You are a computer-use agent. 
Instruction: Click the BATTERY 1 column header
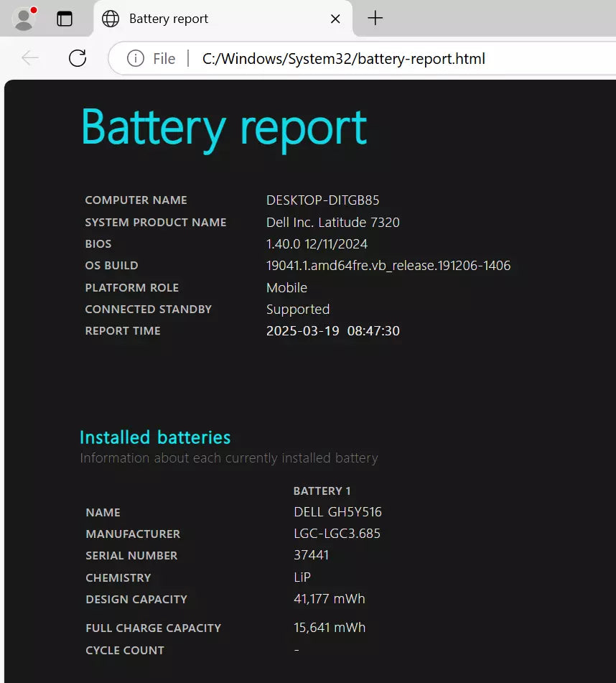tap(322, 491)
